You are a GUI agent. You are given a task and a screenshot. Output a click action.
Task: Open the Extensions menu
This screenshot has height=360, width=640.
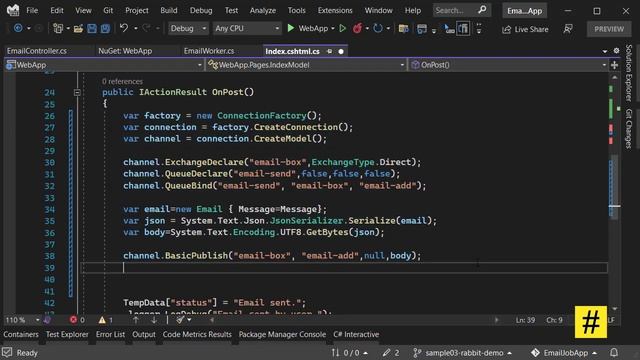[335, 11]
